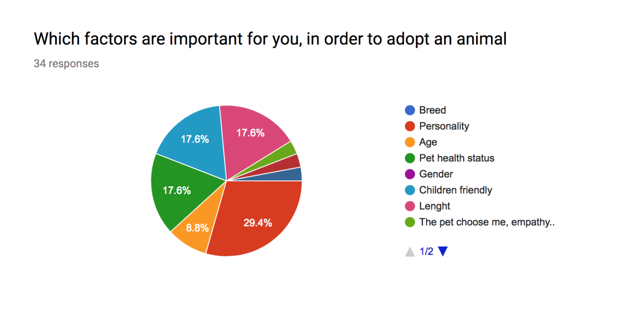
Task: Click the Children friendly legend dot
Action: click(x=410, y=190)
